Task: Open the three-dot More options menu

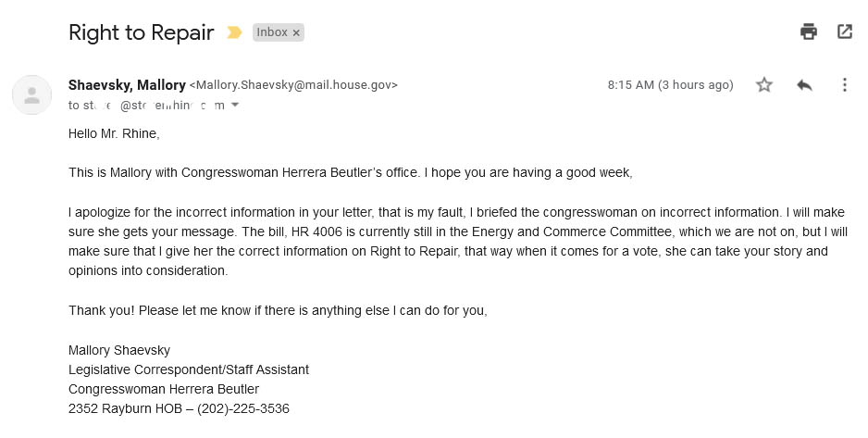Action: click(x=844, y=84)
